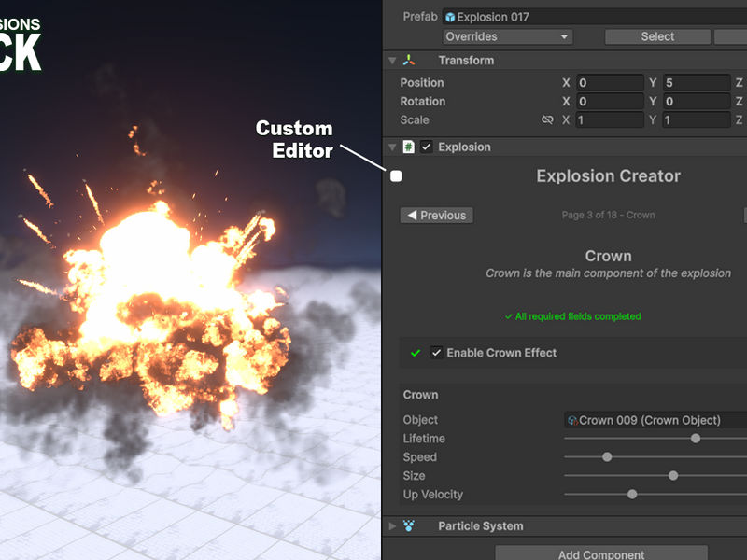Click the Crown 009 object reference field

click(655, 420)
